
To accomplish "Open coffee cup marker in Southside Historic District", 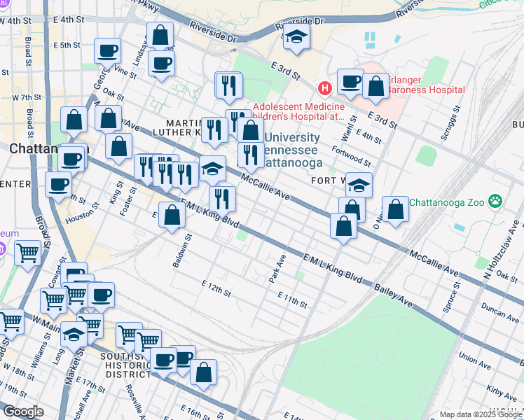I will click(x=163, y=361).
